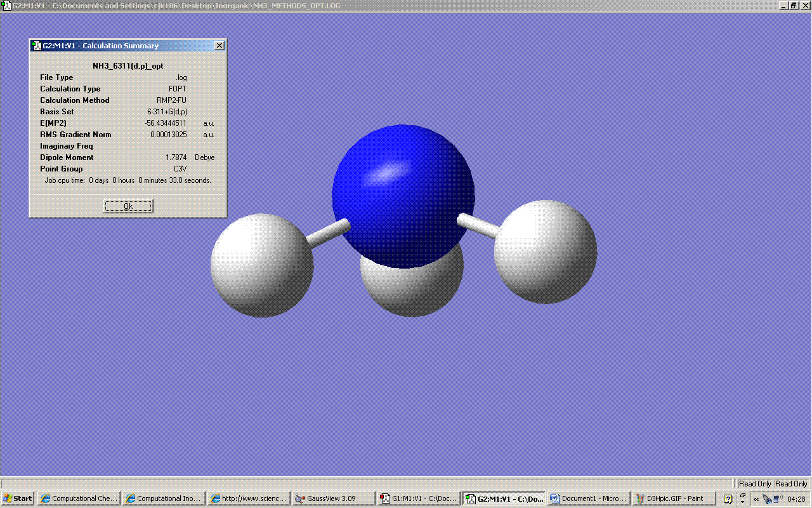Click the G2:M1:V1 window title bar icon
812x508 pixels.
click(x=6, y=5)
